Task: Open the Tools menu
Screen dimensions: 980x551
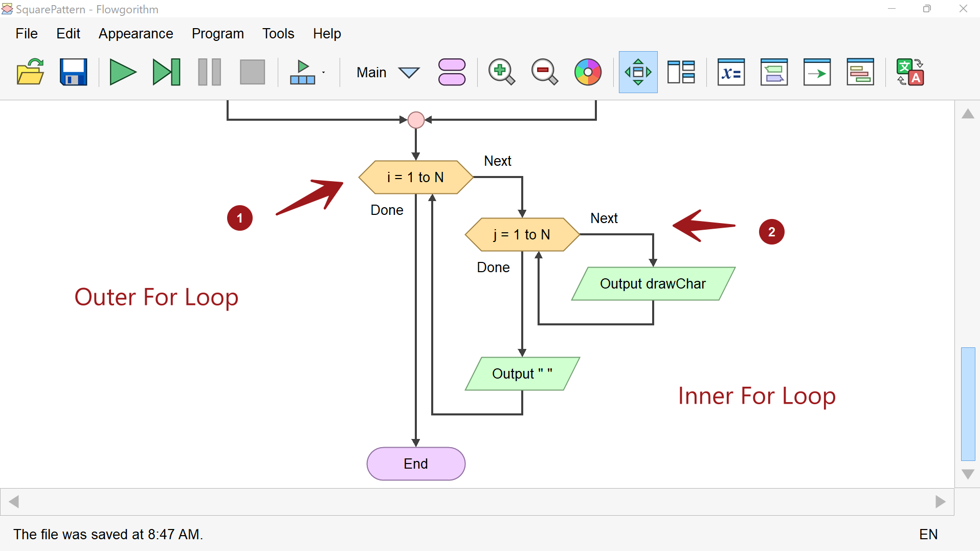Action: coord(278,33)
